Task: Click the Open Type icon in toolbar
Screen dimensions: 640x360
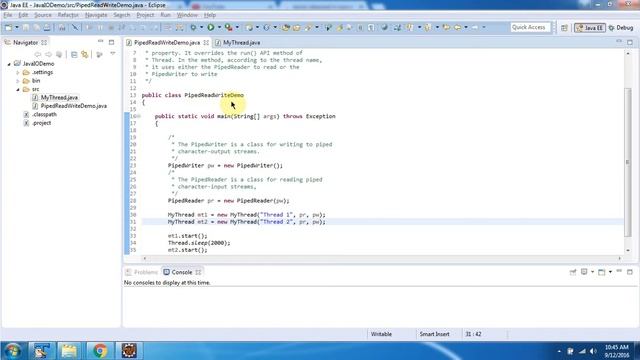Action: [x=286, y=27]
